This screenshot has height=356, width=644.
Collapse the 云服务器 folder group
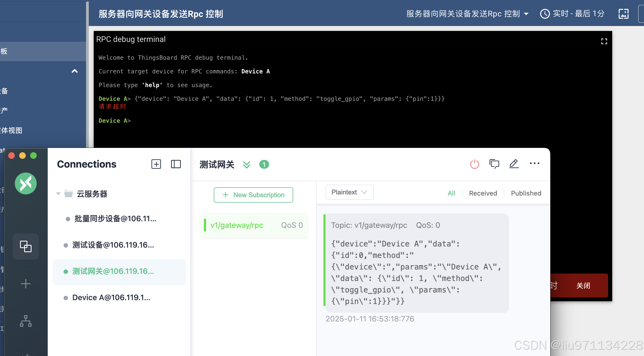(x=58, y=194)
